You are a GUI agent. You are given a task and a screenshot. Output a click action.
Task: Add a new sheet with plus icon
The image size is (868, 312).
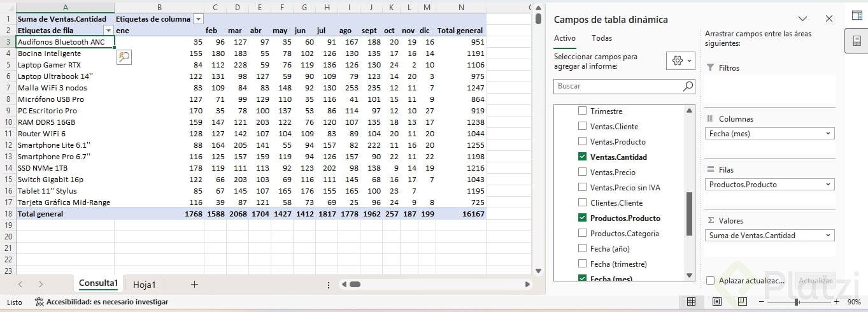[x=194, y=284]
